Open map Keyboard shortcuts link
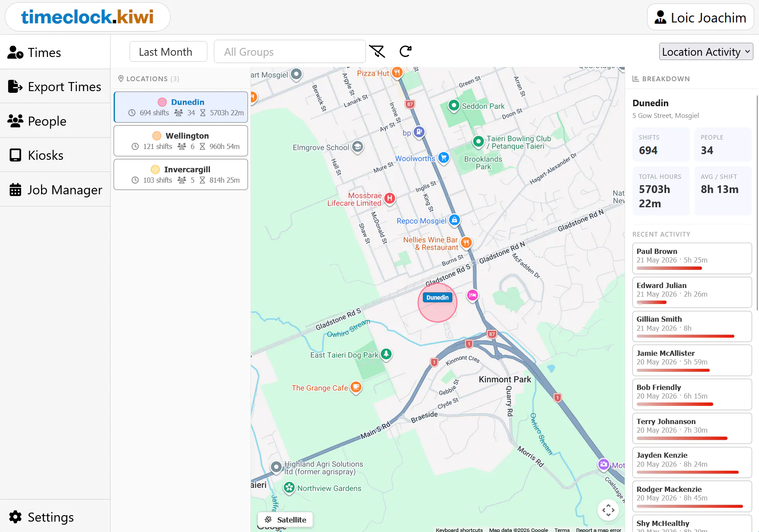 coord(459,529)
